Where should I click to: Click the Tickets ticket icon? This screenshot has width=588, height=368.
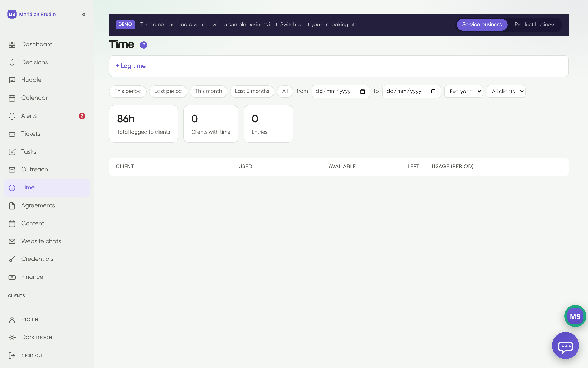[x=12, y=134]
